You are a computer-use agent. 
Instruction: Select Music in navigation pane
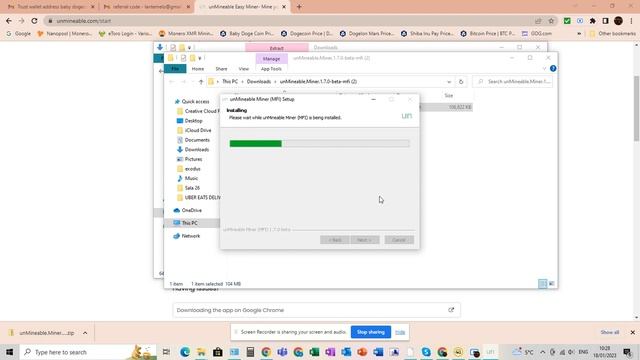pyautogui.click(x=191, y=178)
